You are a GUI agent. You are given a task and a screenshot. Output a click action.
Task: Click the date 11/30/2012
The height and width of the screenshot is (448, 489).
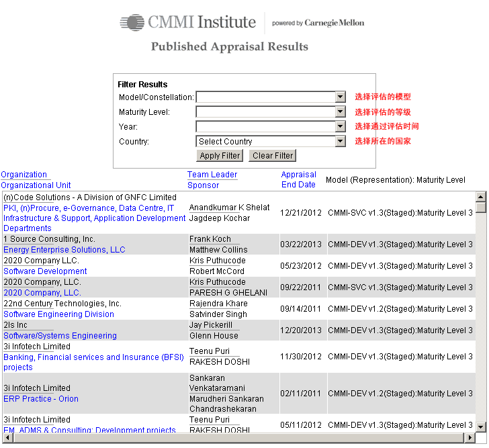coord(301,357)
